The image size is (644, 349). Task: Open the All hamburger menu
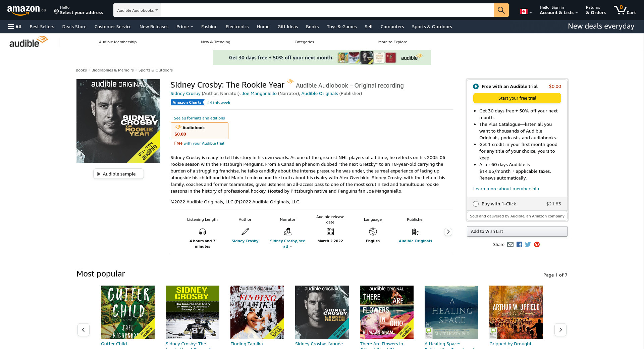click(15, 27)
